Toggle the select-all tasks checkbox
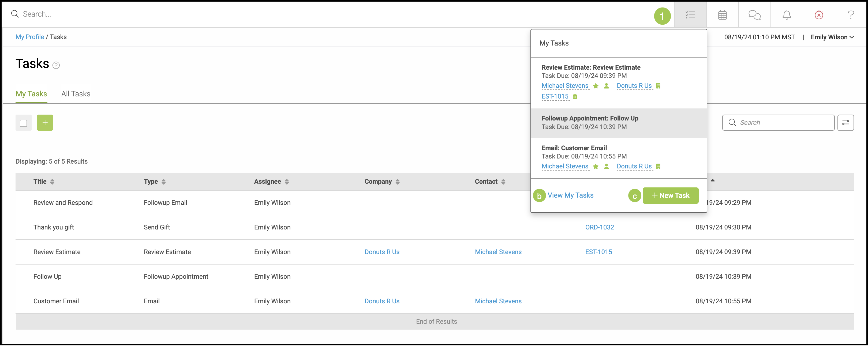The width and height of the screenshot is (868, 347). (x=24, y=123)
